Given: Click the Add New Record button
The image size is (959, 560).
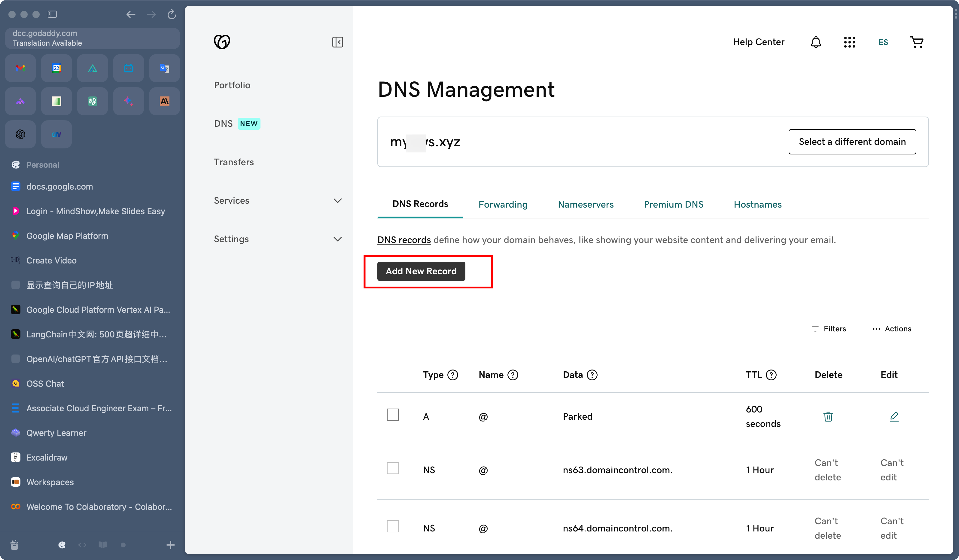Looking at the screenshot, I should point(421,271).
